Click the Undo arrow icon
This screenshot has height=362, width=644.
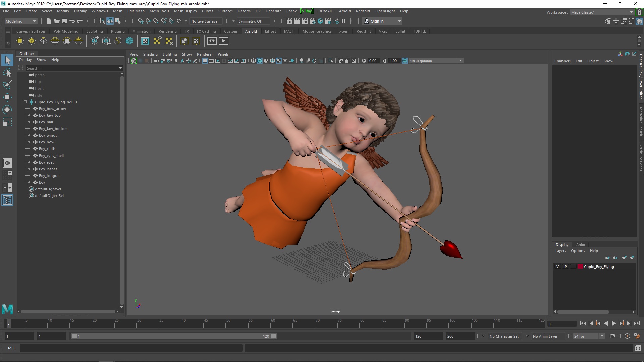[x=72, y=21]
